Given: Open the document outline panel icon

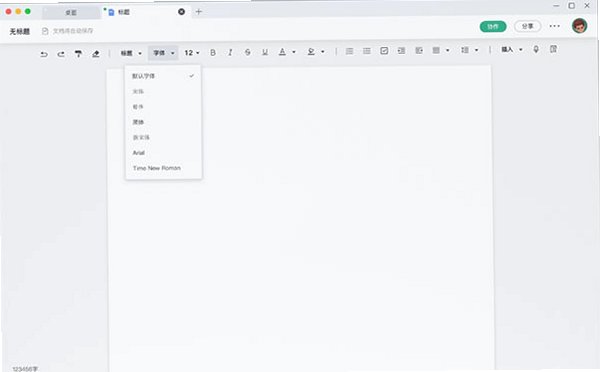Looking at the screenshot, I should (x=553, y=49).
